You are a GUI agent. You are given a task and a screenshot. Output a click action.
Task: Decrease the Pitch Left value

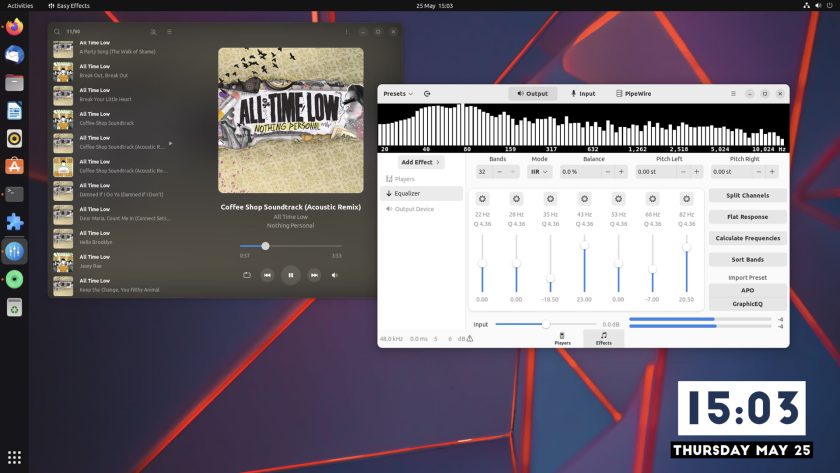pos(683,172)
